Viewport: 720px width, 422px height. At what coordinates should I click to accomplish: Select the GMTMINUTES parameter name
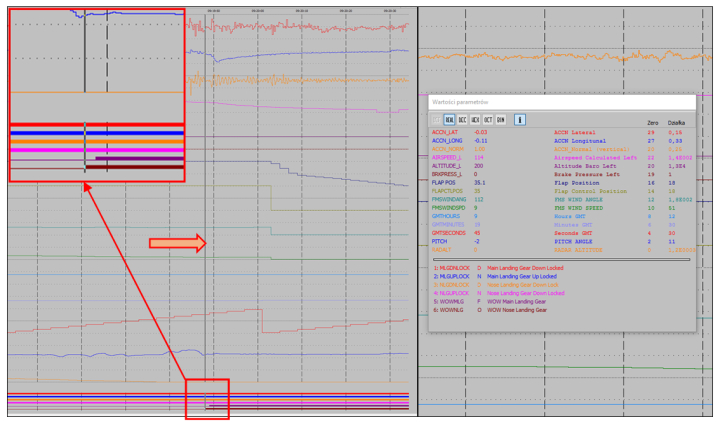tap(448, 225)
